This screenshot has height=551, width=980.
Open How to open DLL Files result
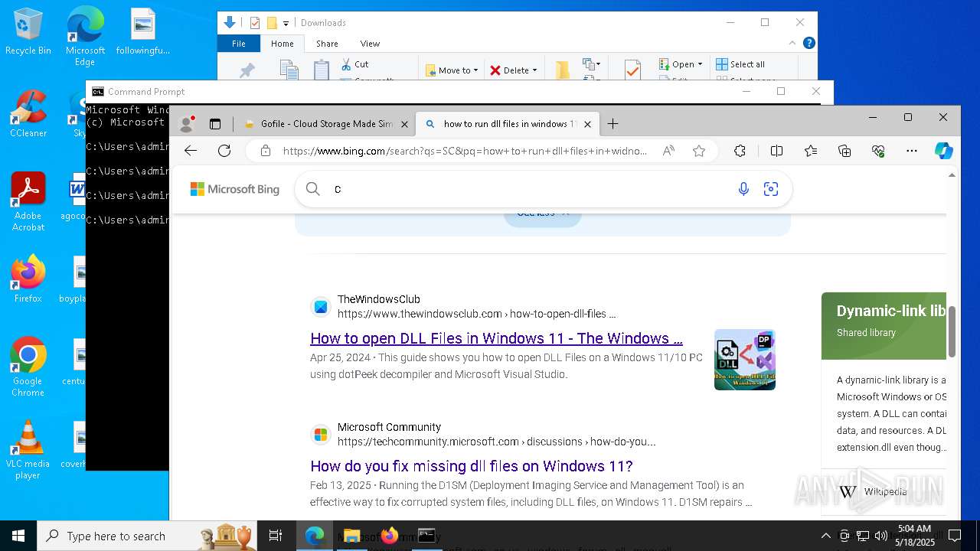point(496,338)
